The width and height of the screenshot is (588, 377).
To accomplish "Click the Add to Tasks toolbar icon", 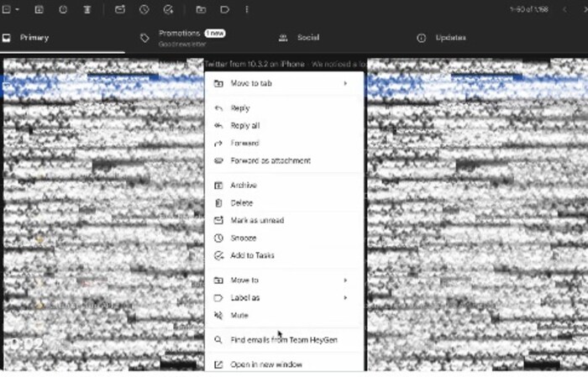I will click(x=168, y=9).
